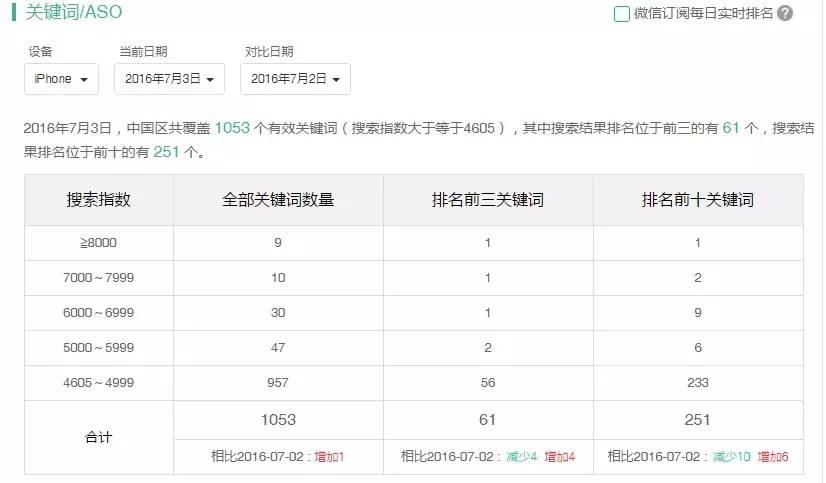Screen dimensions: 826x483
Task: Click the green 减少4 link in the top-three column
Action: click(x=522, y=456)
